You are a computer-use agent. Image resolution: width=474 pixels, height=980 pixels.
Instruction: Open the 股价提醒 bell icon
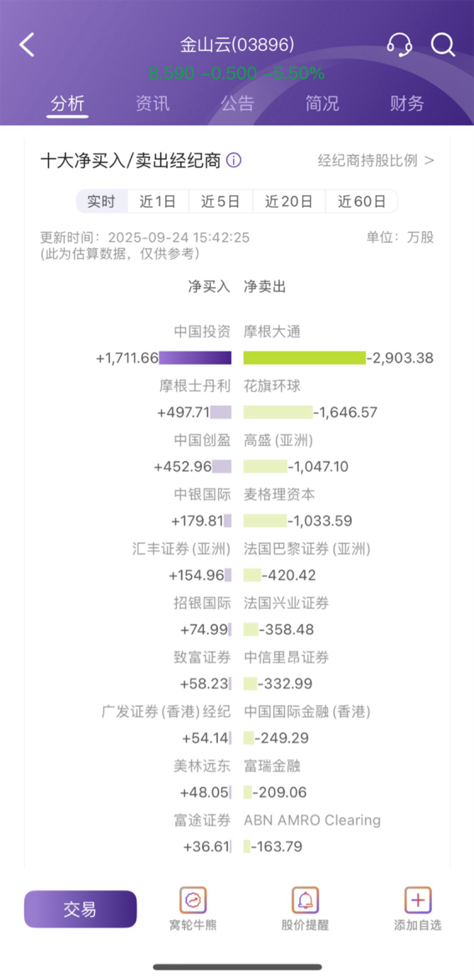point(306,900)
